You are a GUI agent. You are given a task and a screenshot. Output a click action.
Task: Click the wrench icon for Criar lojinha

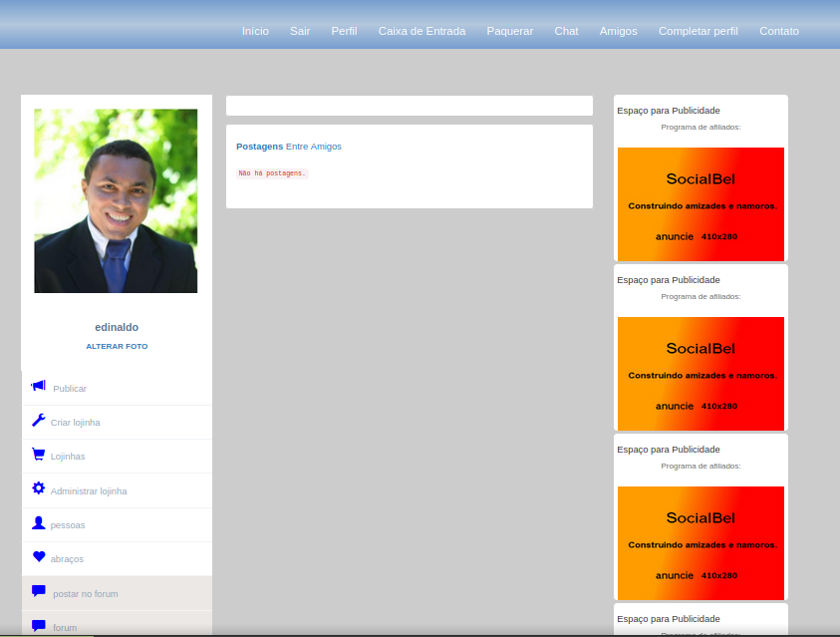pos(39,420)
